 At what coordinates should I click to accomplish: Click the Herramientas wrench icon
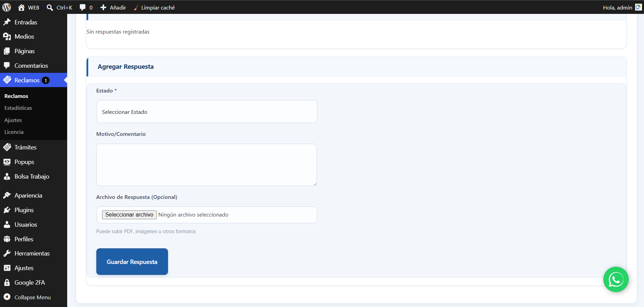pyautogui.click(x=7, y=253)
